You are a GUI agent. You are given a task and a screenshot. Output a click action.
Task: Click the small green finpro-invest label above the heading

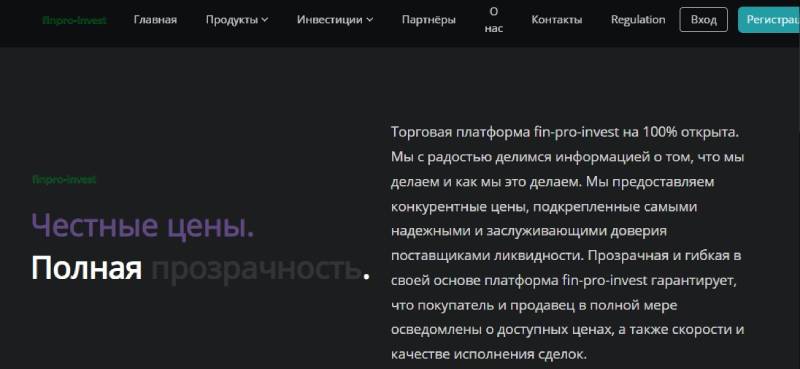64,180
